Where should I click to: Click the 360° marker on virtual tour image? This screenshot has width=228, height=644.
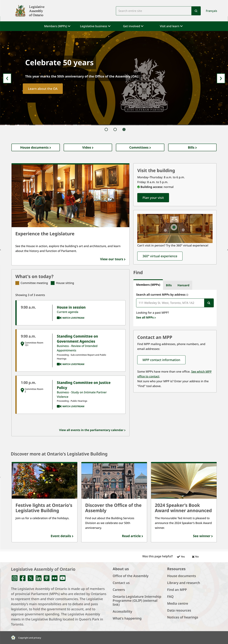pyautogui.click(x=174, y=227)
